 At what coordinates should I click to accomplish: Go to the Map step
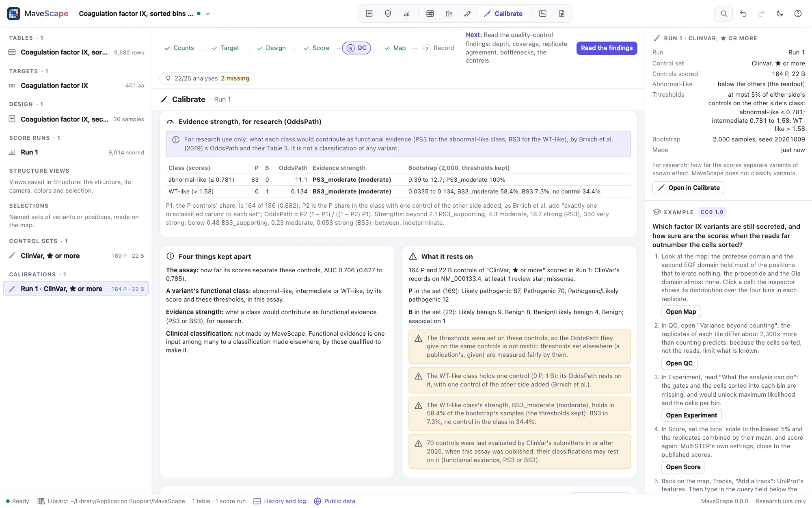coord(395,48)
